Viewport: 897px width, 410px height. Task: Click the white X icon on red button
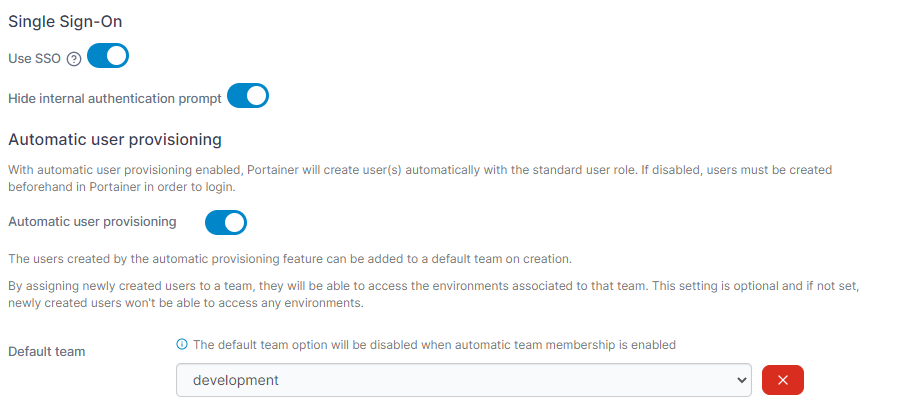point(783,380)
